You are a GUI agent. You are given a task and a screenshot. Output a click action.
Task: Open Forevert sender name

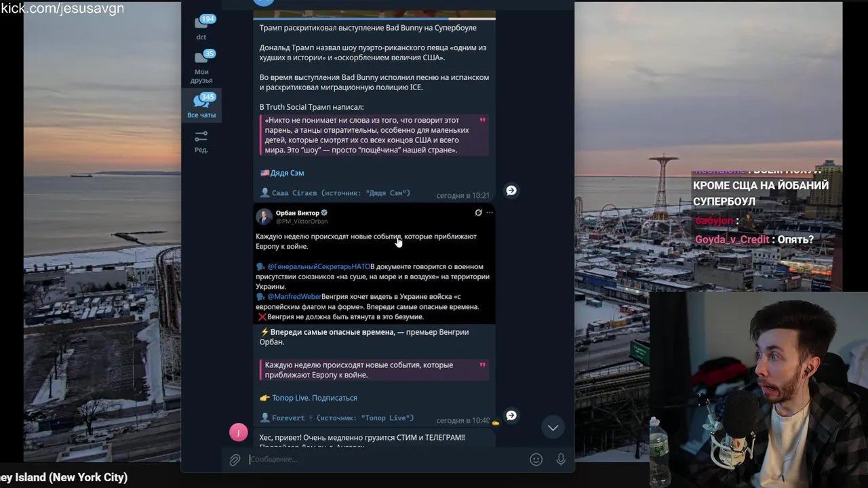tap(288, 418)
